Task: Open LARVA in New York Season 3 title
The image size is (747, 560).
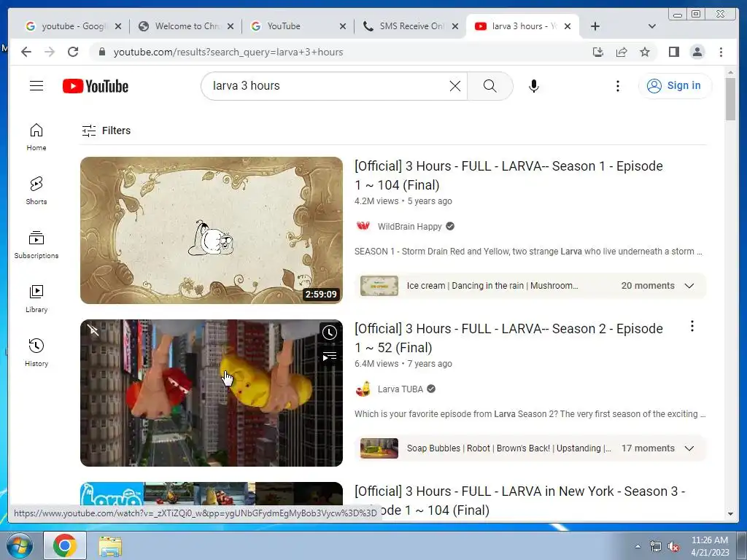Action: pyautogui.click(x=519, y=500)
